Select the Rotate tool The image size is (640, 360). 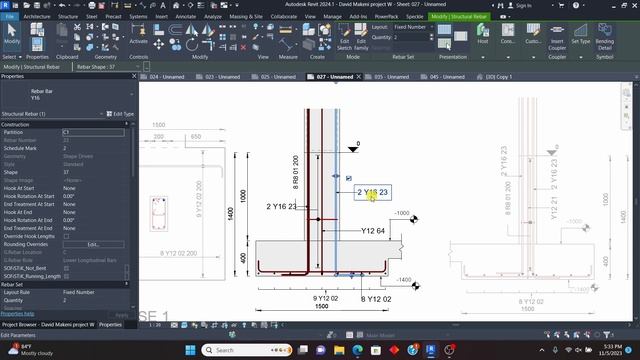(x=191, y=44)
